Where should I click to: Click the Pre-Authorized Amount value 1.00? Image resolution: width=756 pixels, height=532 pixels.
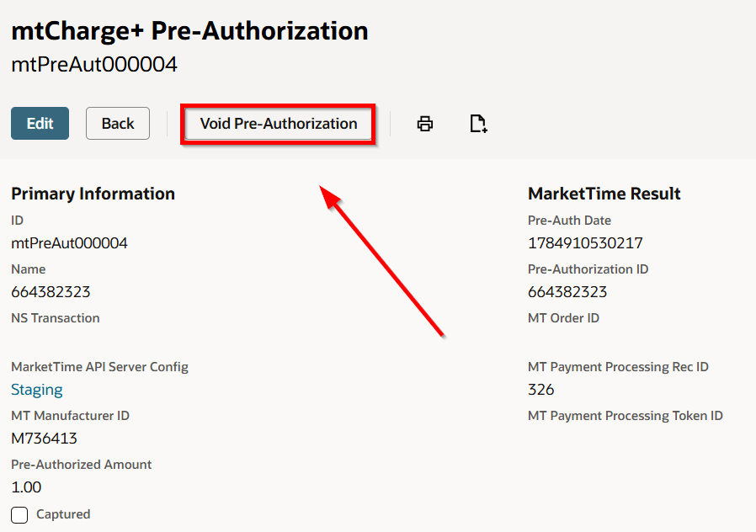26,487
